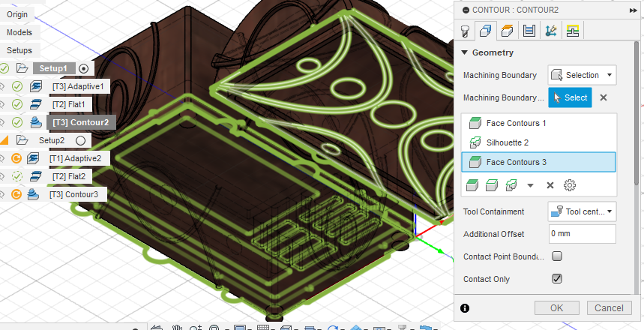Click the silhouette selection icon below list
This screenshot has width=644, height=330.
tap(511, 185)
